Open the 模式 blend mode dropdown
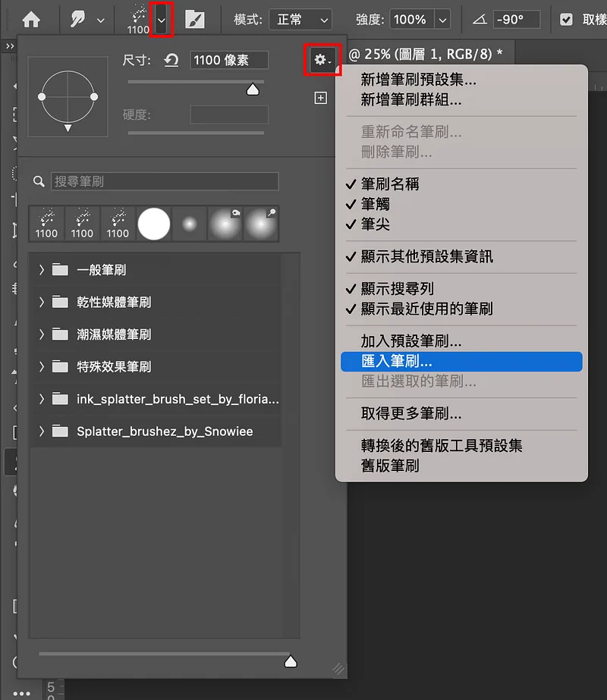The width and height of the screenshot is (607, 700). click(300, 20)
